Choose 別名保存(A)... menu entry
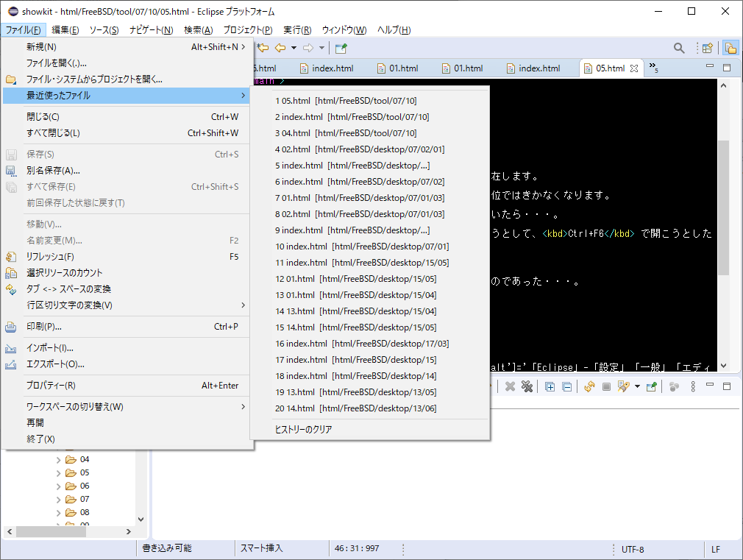Image resolution: width=743 pixels, height=560 pixels. point(126,170)
